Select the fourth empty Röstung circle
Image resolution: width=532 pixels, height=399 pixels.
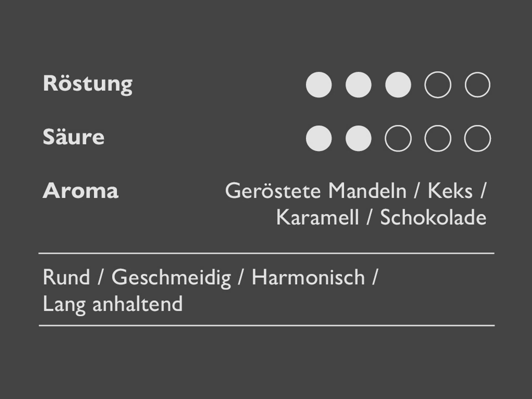coord(438,85)
